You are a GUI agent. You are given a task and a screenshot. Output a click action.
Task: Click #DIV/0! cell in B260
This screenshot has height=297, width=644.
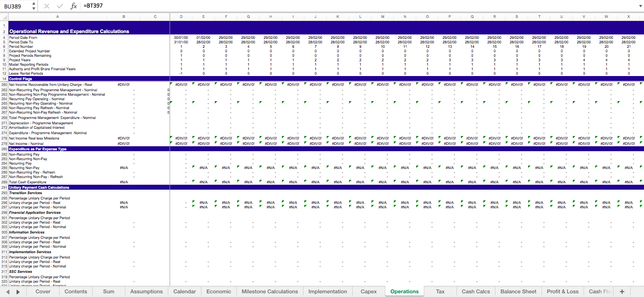click(124, 85)
